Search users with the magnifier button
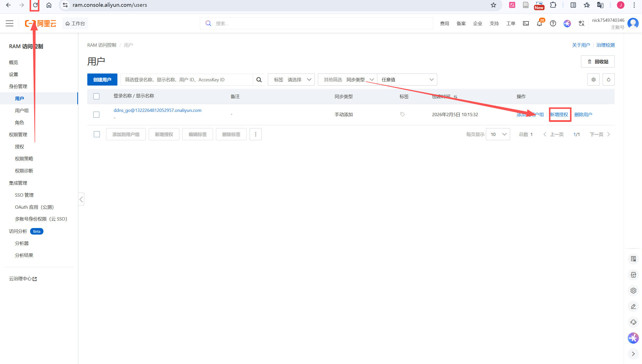Screen dimensions: 642x364 click(259, 80)
